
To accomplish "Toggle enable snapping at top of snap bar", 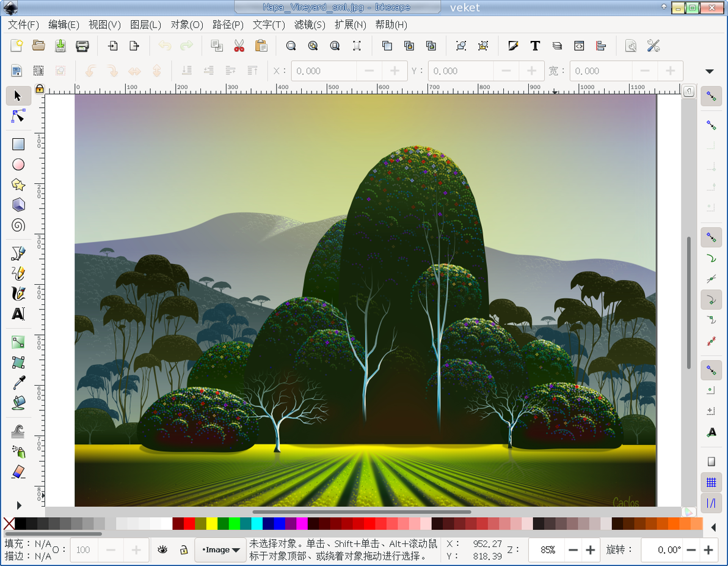I will point(712,96).
